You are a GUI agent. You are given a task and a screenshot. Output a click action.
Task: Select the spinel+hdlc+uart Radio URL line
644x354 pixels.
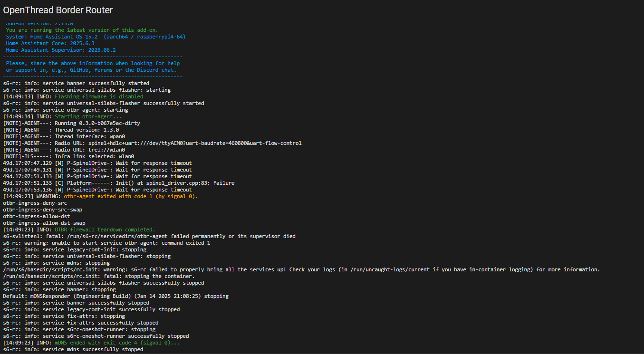pyautogui.click(x=152, y=143)
